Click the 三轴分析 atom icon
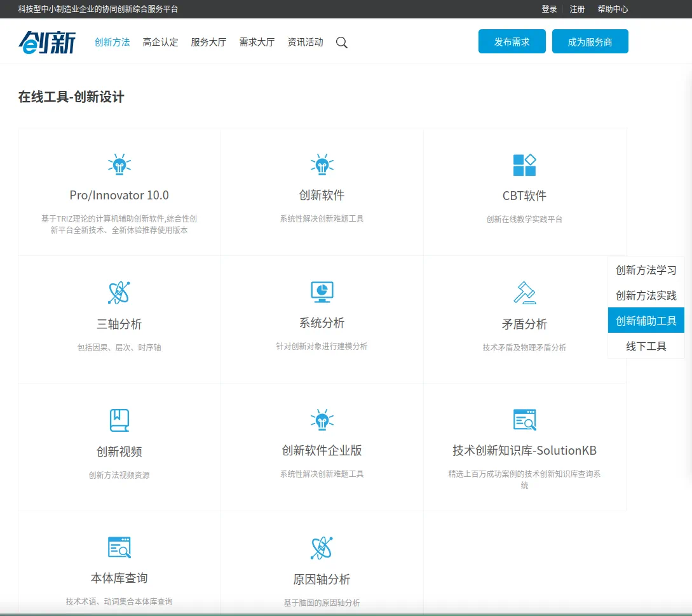 (x=119, y=293)
